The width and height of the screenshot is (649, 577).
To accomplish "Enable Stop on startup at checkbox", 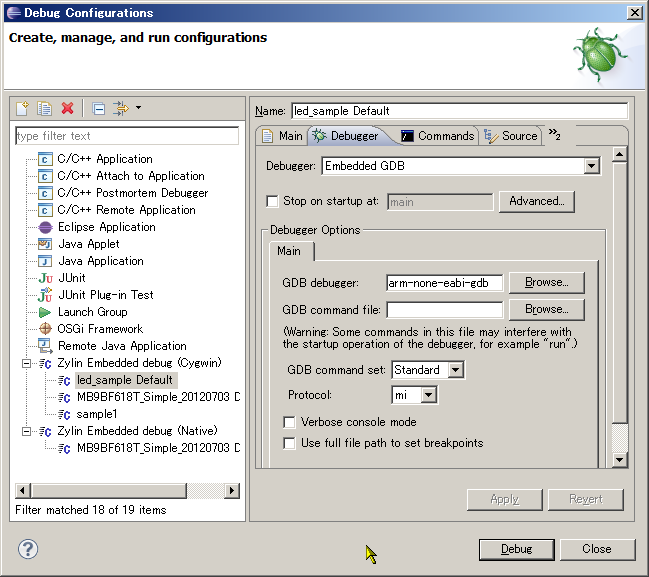I will [273, 201].
